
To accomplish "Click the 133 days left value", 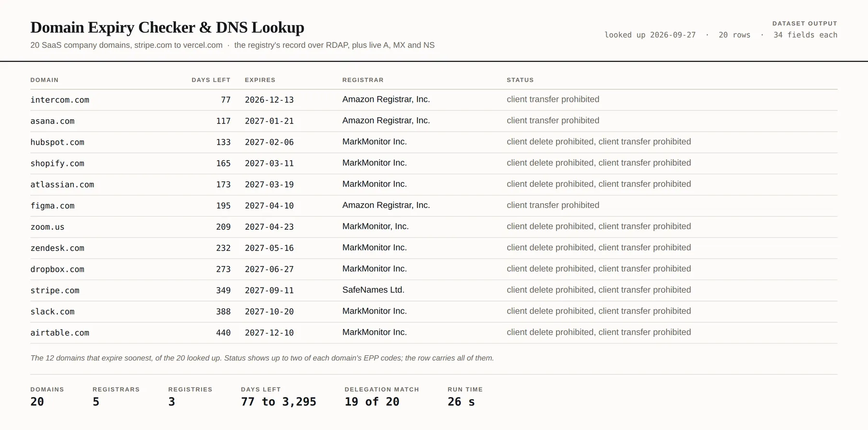I will click(223, 142).
